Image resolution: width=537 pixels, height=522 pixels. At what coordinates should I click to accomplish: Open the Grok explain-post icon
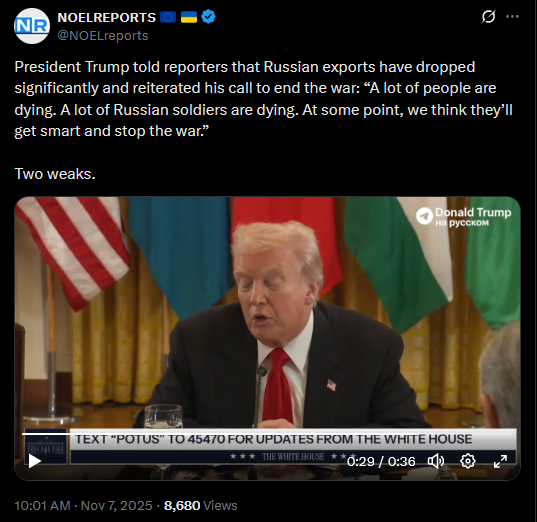488,16
